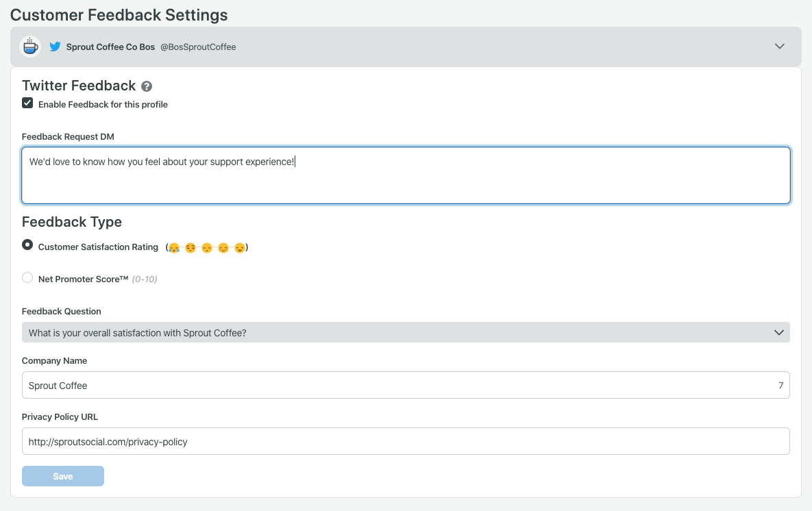Image resolution: width=812 pixels, height=511 pixels.
Task: Toggle Enable Feedback for this profile checkbox
Action: point(27,103)
